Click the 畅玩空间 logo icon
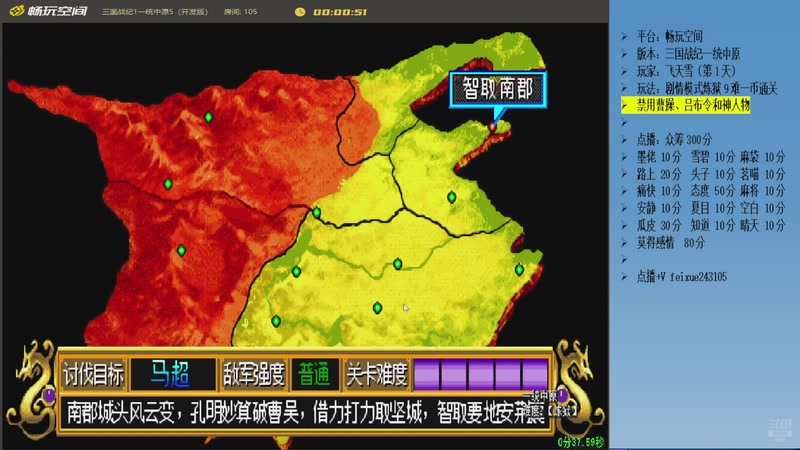Image resolution: width=800 pixels, height=450 pixels. (16, 11)
